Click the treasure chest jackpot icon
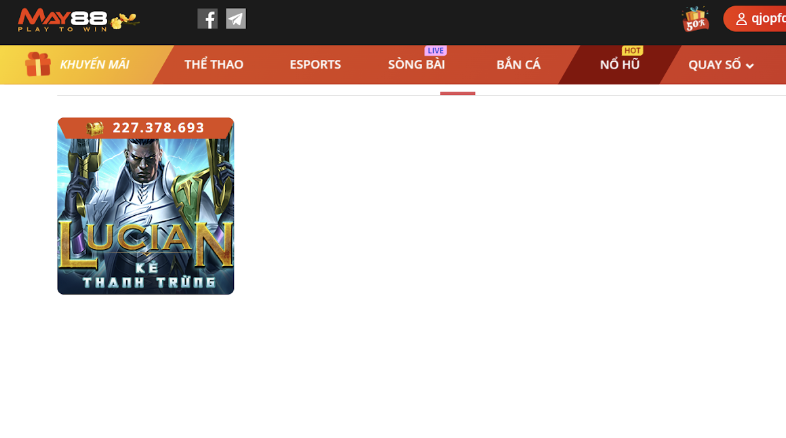 click(96, 128)
